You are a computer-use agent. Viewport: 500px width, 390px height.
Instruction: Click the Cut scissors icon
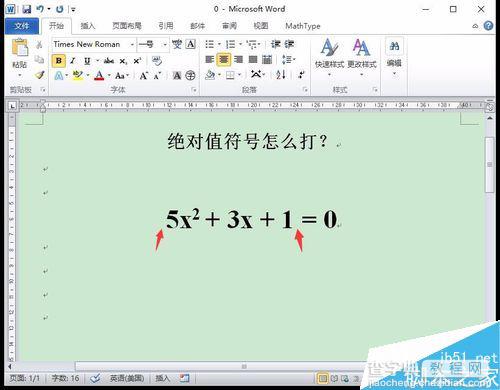pyautogui.click(x=39, y=44)
